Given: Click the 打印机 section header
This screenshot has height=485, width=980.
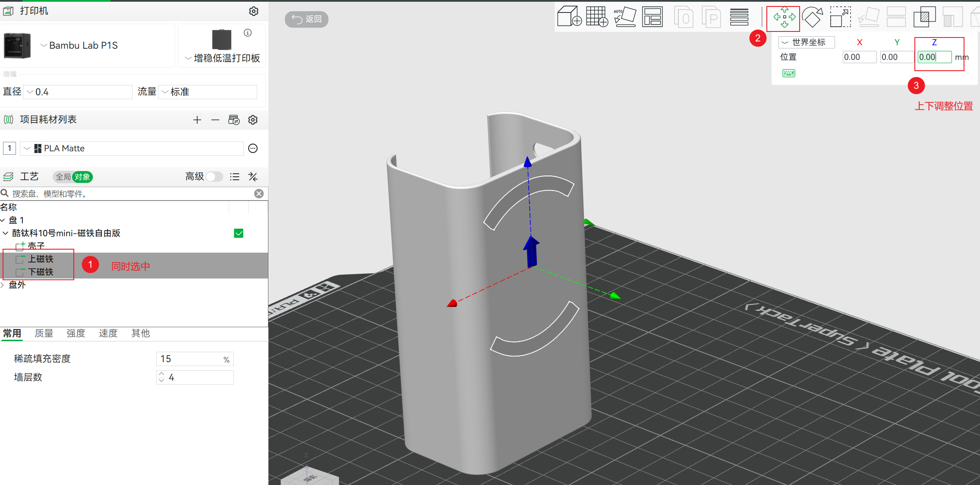Looking at the screenshot, I should [x=34, y=11].
